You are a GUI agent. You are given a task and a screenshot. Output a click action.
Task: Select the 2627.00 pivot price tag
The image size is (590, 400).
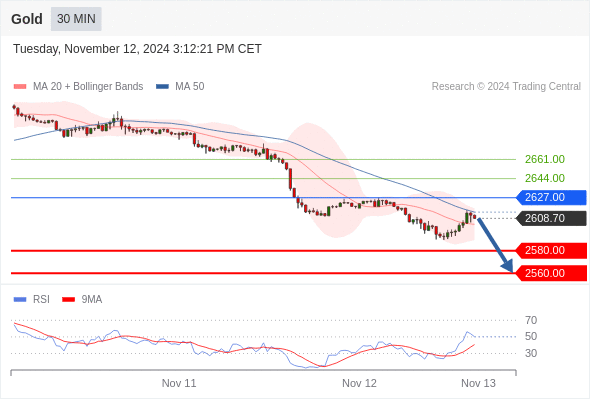pos(551,197)
